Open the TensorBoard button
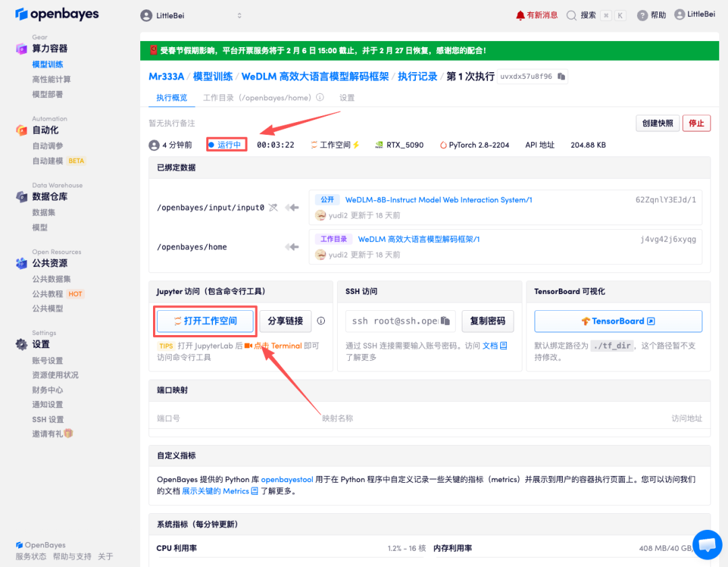The width and height of the screenshot is (728, 567). click(618, 321)
